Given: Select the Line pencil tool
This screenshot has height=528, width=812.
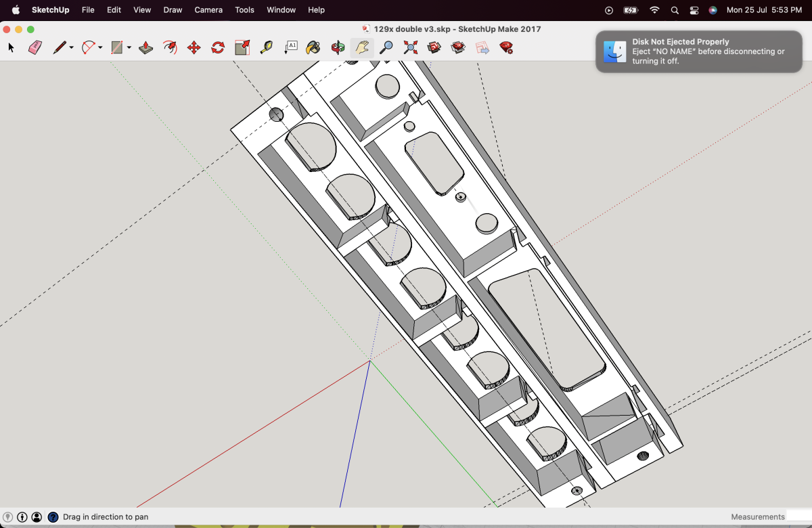Looking at the screenshot, I should tap(60, 47).
